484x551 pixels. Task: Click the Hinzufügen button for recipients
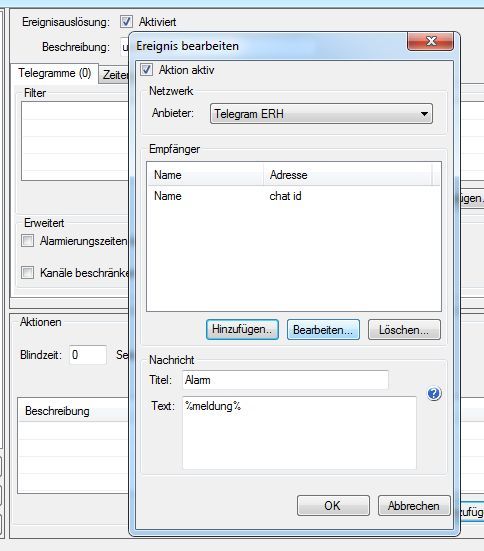(x=242, y=329)
